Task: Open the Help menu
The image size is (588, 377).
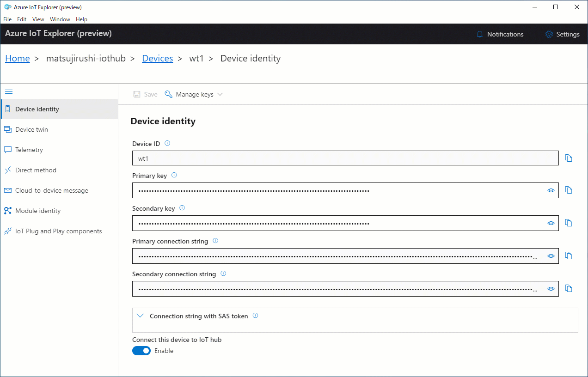Action: [x=81, y=19]
